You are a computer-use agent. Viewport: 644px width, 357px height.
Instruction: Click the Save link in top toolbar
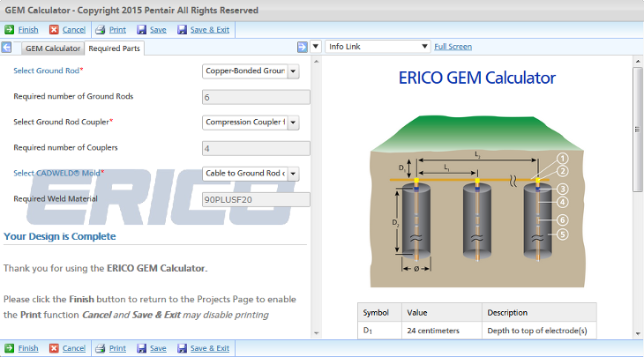pos(158,30)
